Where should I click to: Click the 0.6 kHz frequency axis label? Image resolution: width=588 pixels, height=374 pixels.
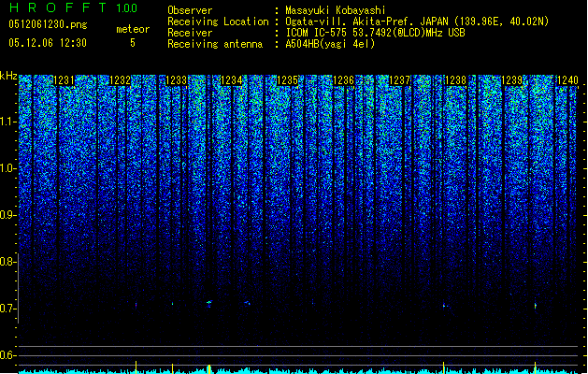click(x=7, y=355)
